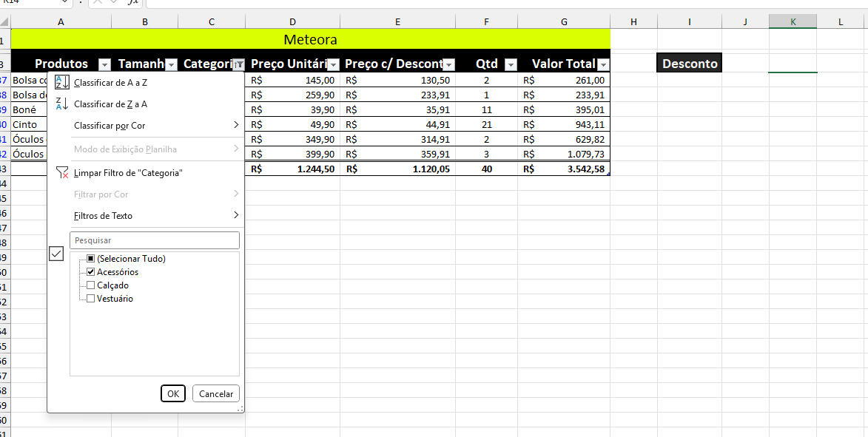Open the Preço Unitário filter dropdown
This screenshot has width=868, height=437.
[333, 65]
